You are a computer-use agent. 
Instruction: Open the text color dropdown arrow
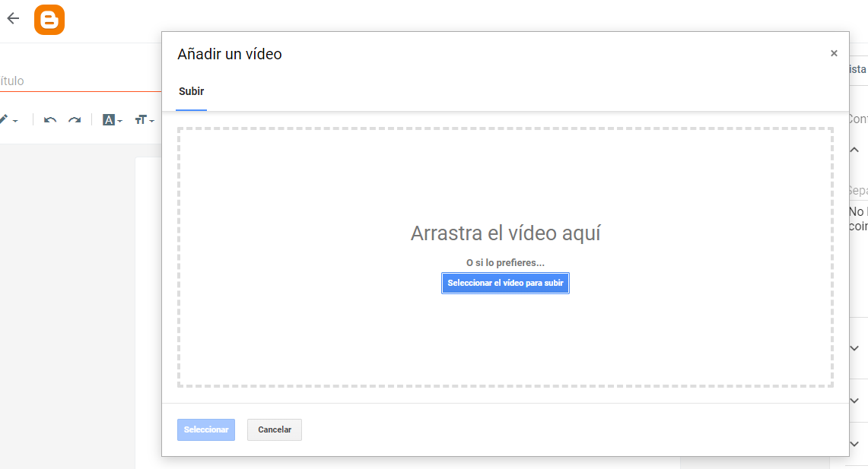click(x=119, y=122)
